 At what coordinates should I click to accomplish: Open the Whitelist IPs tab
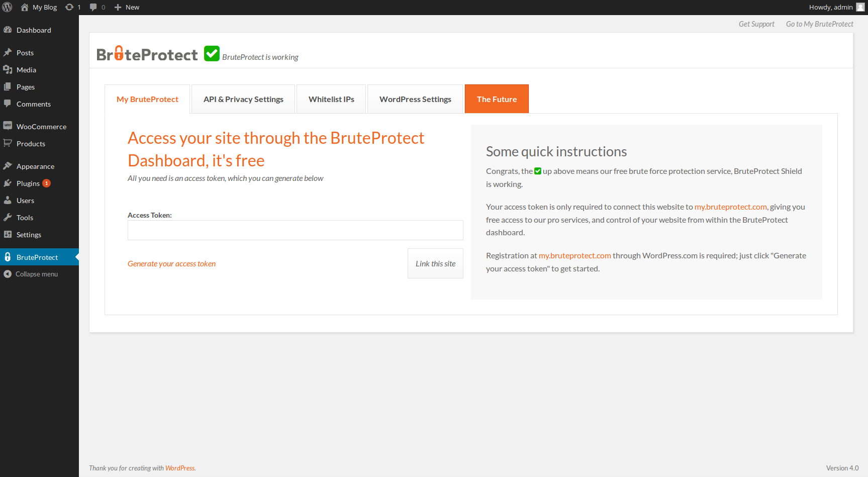[331, 99]
